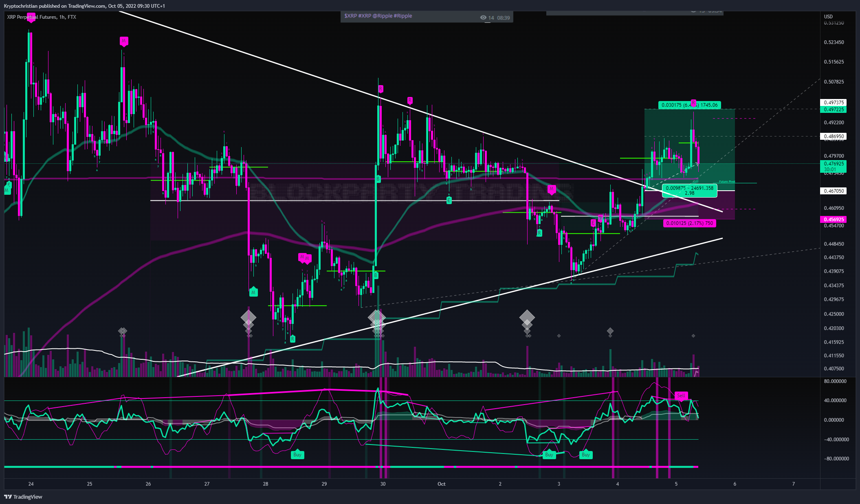Image resolution: width=860 pixels, height=504 pixels.
Task: Select the white 0.486950 price label
Action: (833, 136)
